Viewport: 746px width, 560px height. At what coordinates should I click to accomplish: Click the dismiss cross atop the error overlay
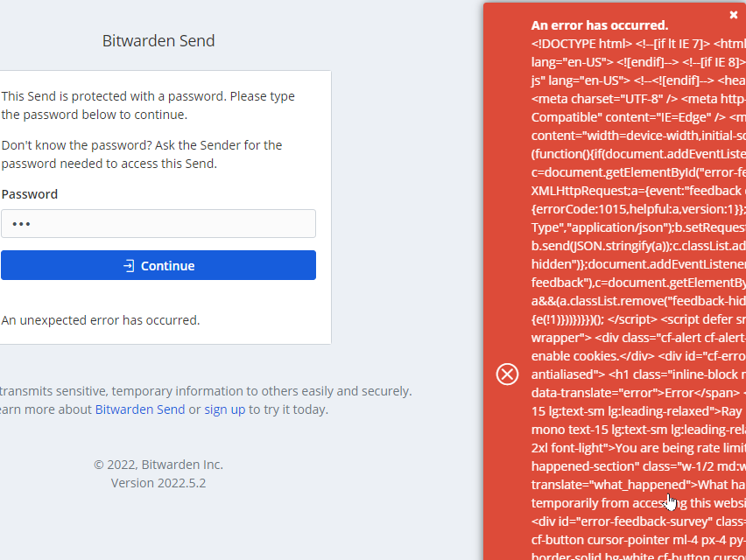pos(733,14)
